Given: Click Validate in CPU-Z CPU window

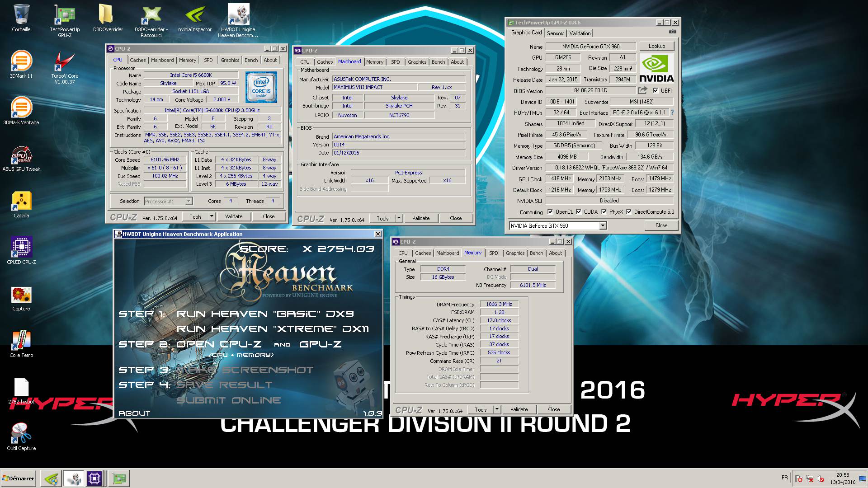Looking at the screenshot, I should pyautogui.click(x=234, y=216).
